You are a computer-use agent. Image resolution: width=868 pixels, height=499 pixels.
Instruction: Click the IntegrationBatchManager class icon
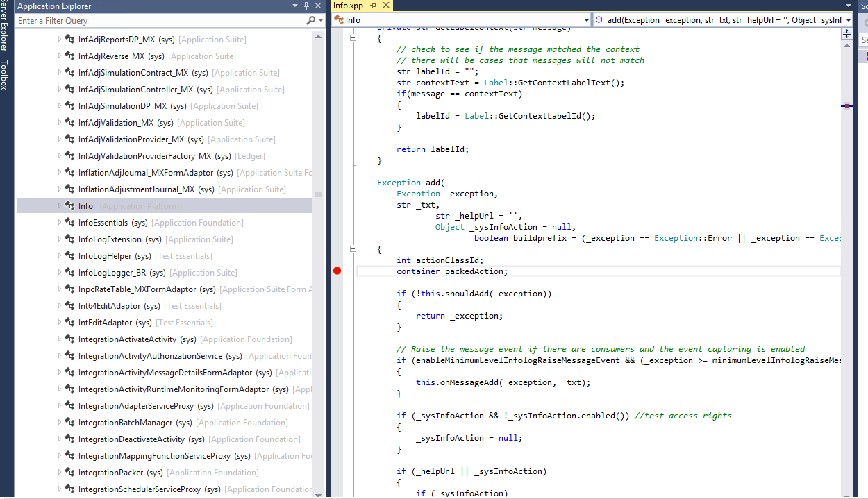pos(69,423)
